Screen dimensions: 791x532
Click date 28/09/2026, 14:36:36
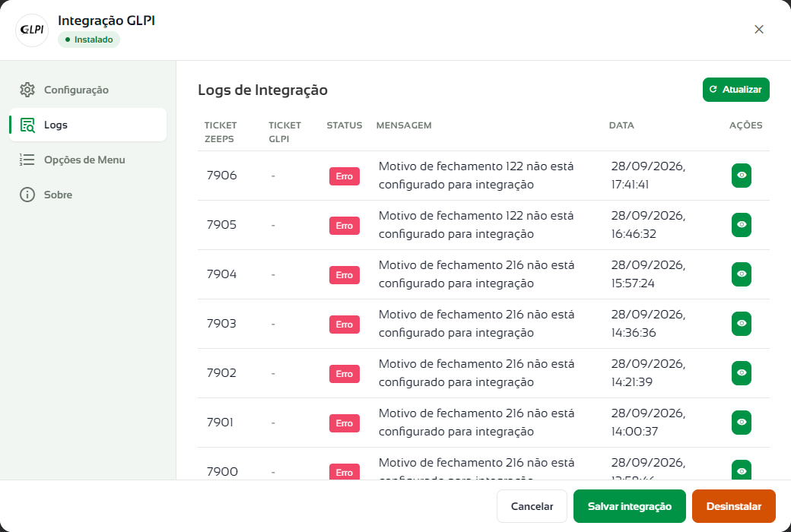click(x=648, y=324)
